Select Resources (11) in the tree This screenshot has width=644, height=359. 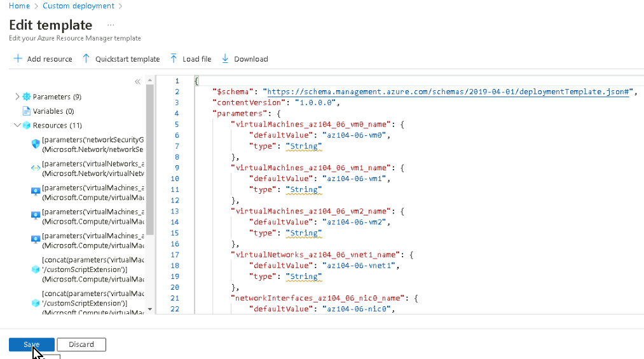click(57, 126)
